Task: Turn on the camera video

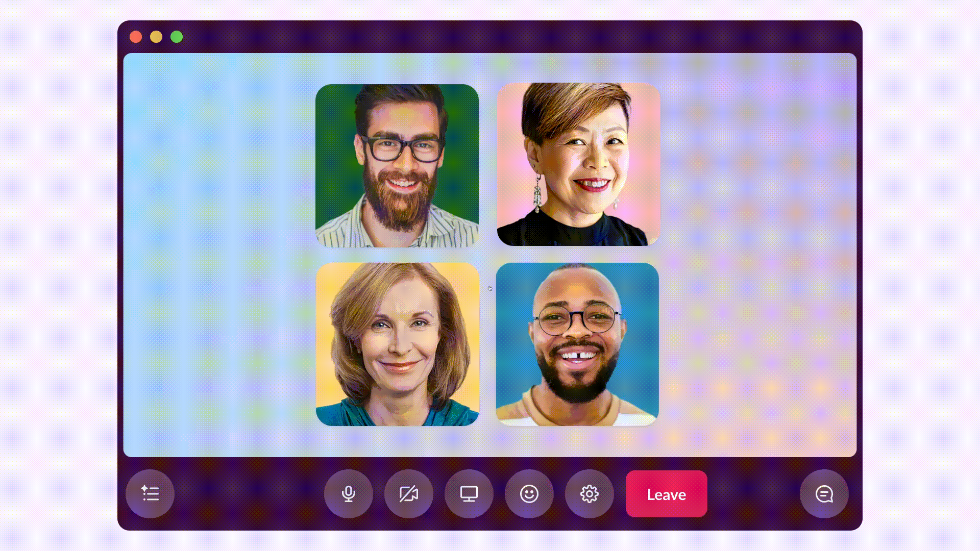Action: 409,494
